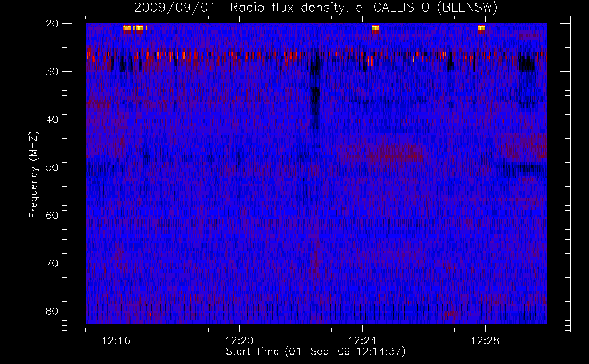Click the '40' frequency tick label

coord(52,119)
